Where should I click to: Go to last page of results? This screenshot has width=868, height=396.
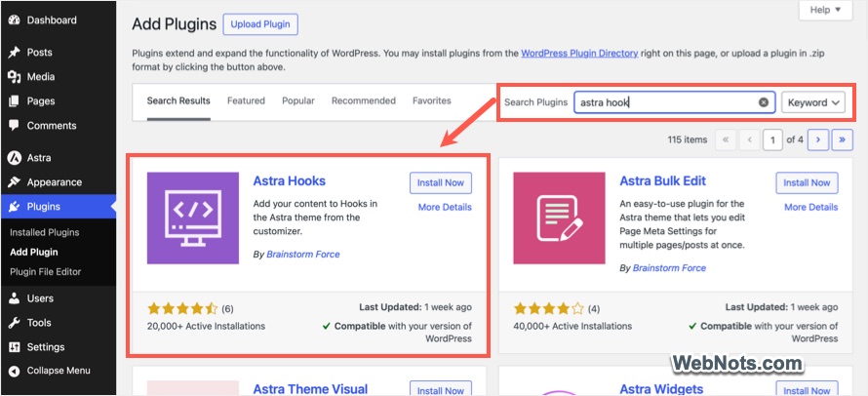coord(842,140)
